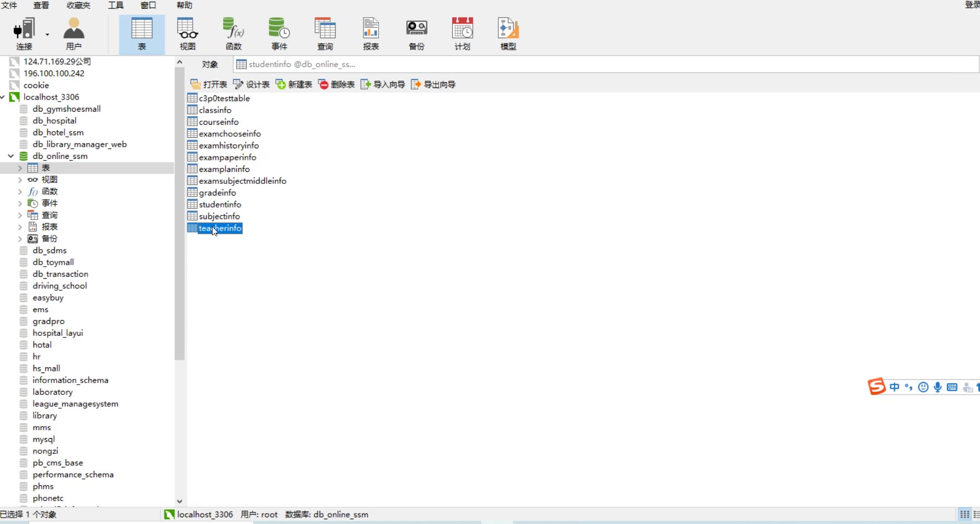Open the 查看 menu

pos(41,5)
